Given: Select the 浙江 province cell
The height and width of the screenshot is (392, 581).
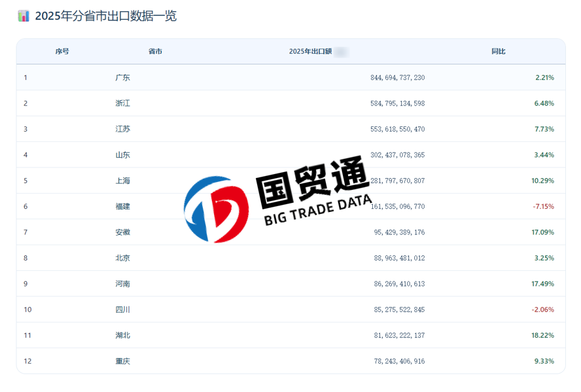Looking at the screenshot, I should pos(122,103).
